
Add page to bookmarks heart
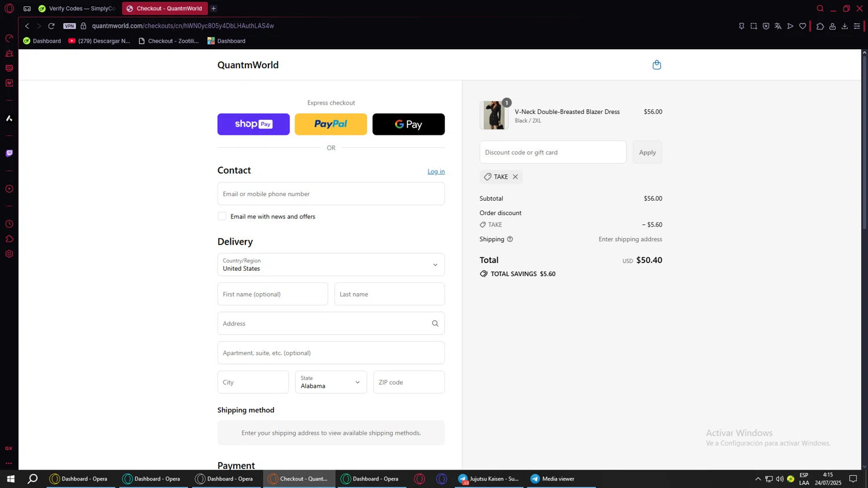[803, 26]
